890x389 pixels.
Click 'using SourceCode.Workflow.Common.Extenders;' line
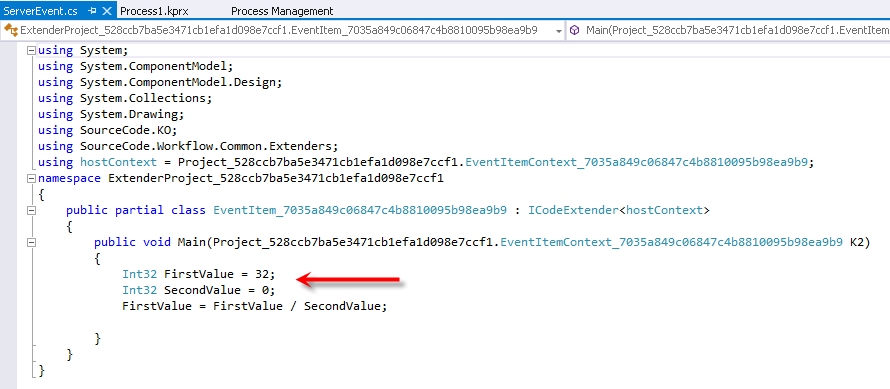[188, 146]
